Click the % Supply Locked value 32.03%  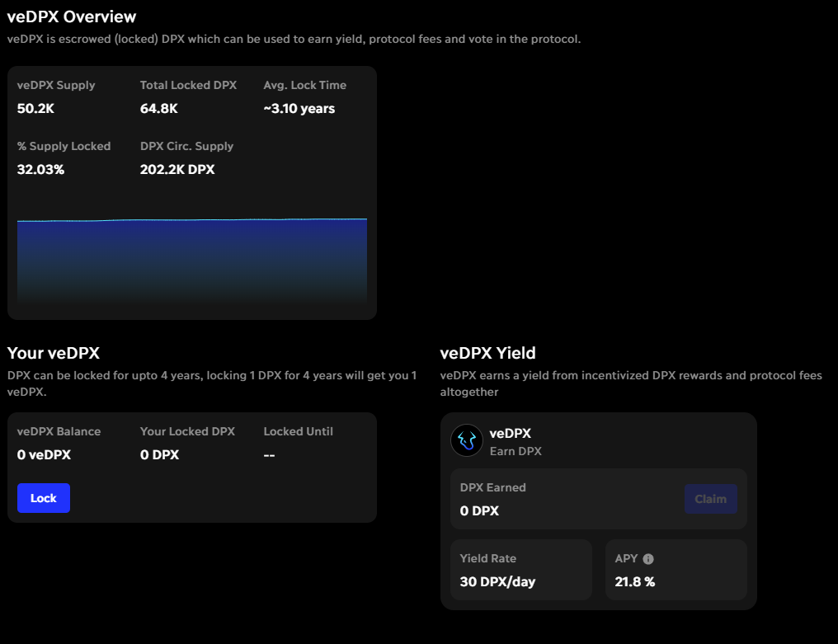point(40,169)
